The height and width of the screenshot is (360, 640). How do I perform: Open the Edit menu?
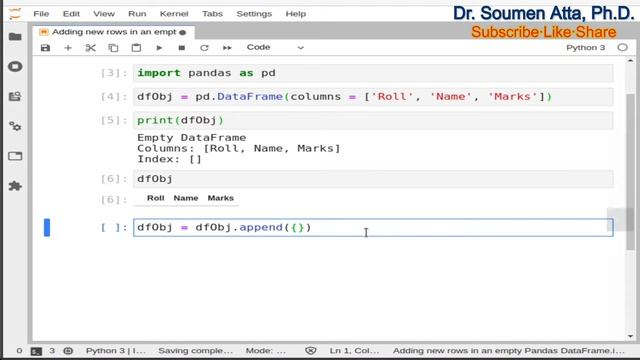tap(71, 14)
